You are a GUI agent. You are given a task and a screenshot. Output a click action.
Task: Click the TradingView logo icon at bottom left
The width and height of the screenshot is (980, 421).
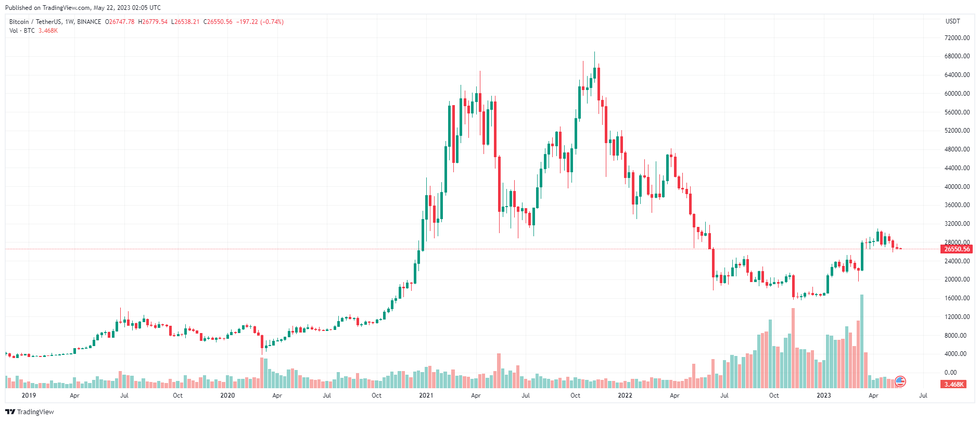[x=10, y=412]
